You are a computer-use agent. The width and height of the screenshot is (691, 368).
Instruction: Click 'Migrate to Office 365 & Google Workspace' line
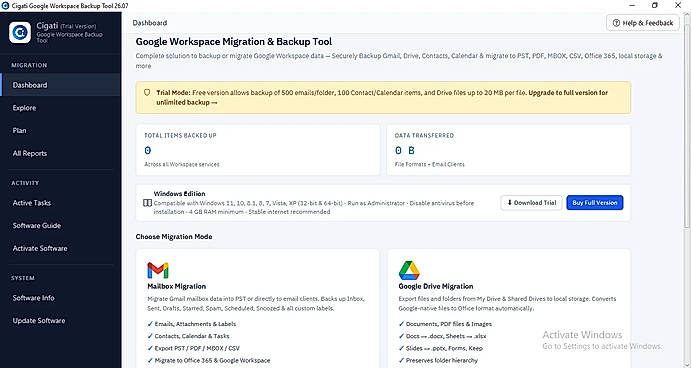pos(209,361)
